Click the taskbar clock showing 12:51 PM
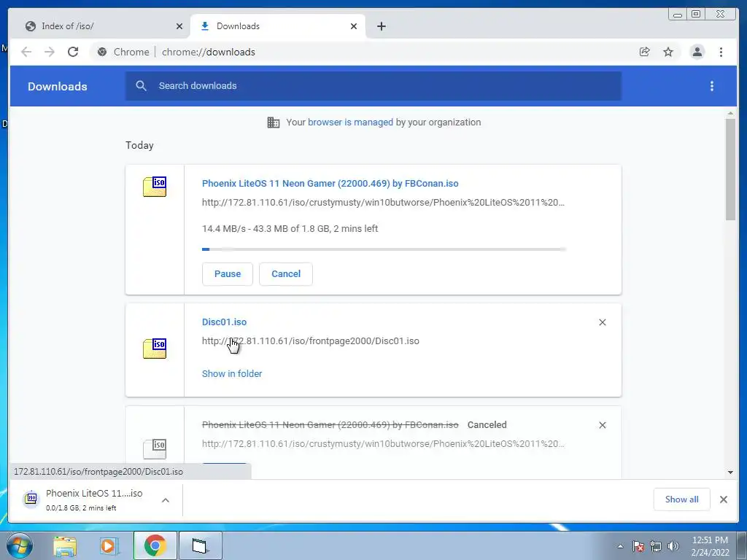 tap(710, 546)
